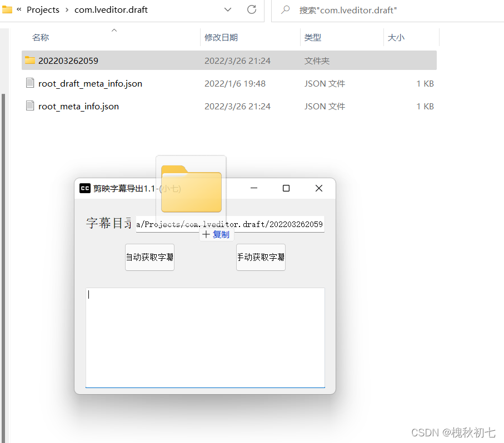Toggle sort direction arrow above 名称
Screen dimensions: 504x443
(114, 30)
